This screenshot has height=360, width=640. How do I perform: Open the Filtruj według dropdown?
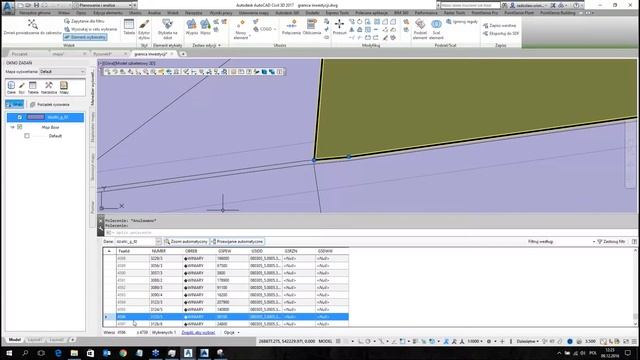coord(594,242)
